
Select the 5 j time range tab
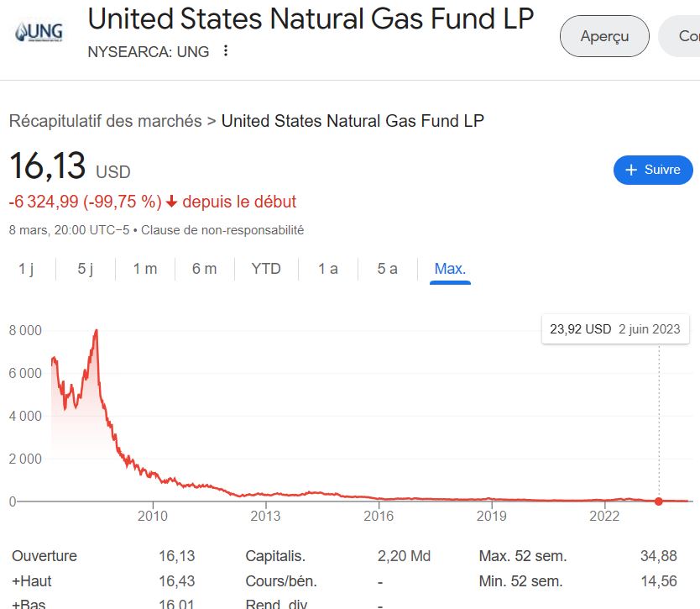[x=86, y=269]
